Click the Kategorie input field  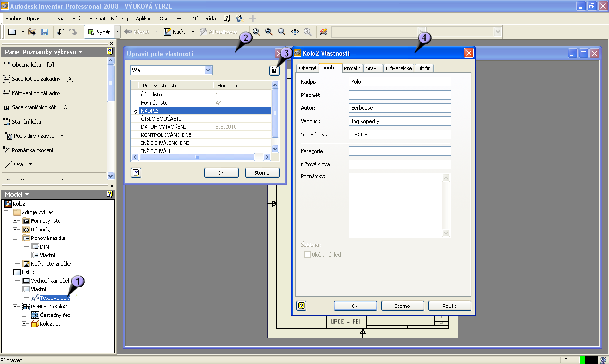tap(399, 151)
